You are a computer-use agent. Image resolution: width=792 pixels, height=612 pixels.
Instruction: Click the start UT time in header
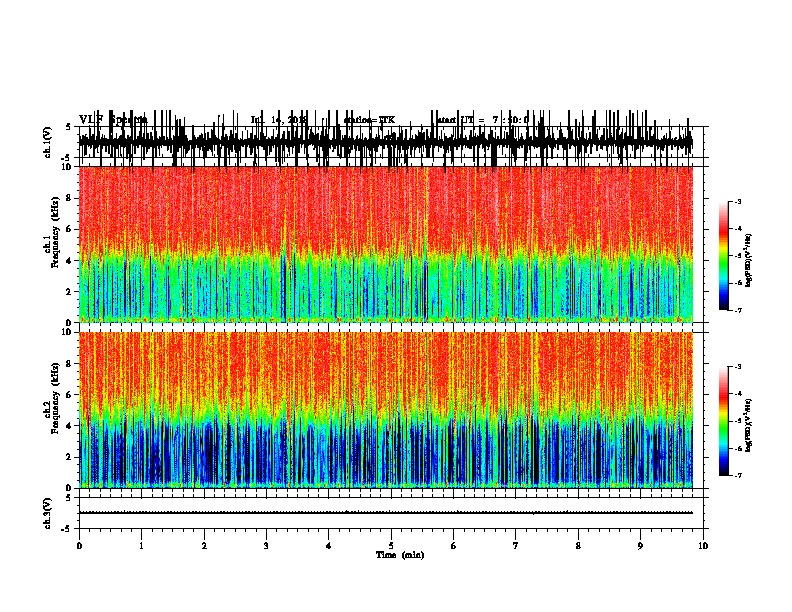(482, 120)
